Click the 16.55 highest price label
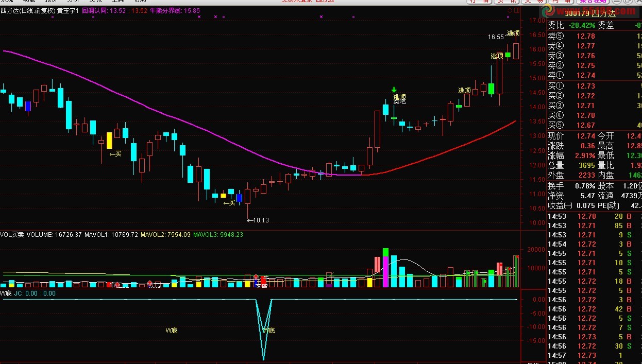The width and height of the screenshot is (642, 364). [x=496, y=37]
